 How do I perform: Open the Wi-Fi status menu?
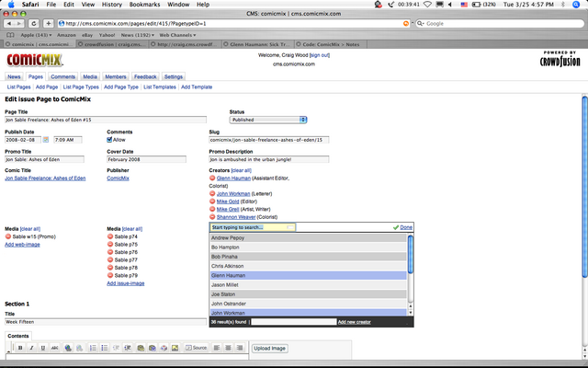(427, 5)
